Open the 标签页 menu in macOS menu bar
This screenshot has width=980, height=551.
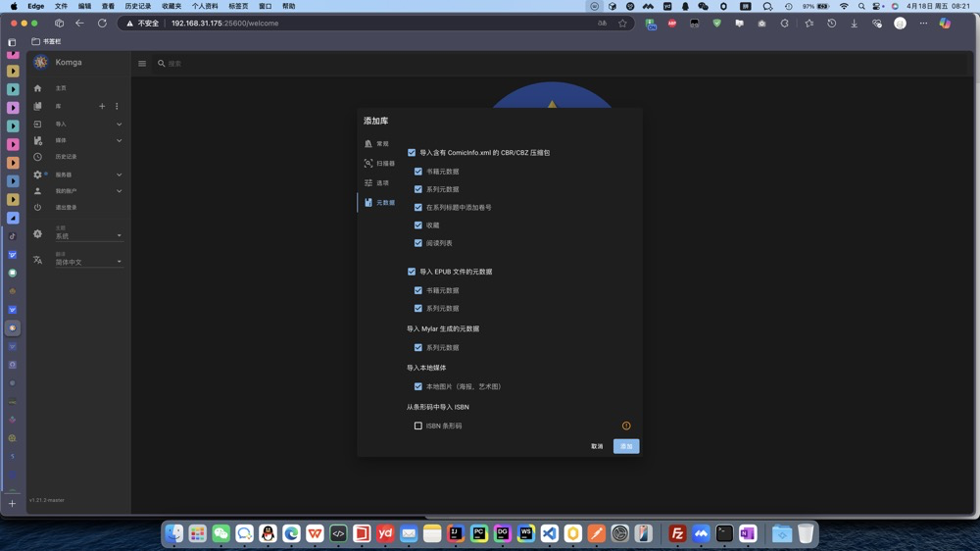pos(238,6)
